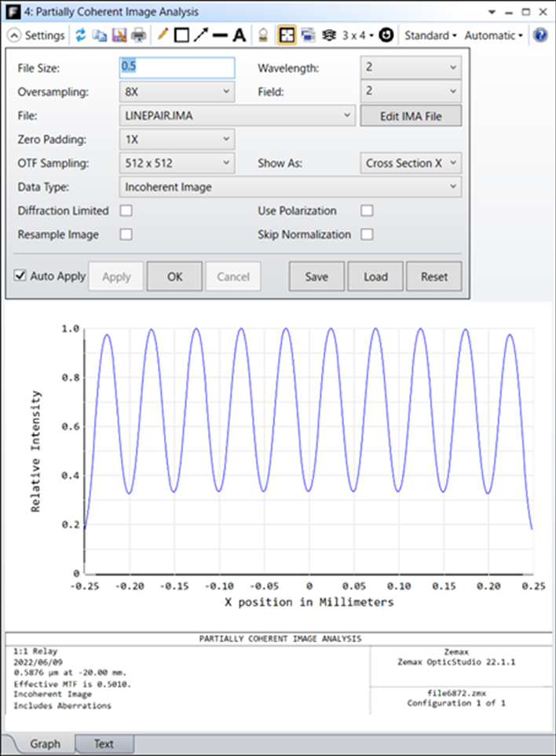
Task: Click the blue Help question mark icon
Action: pos(540,35)
